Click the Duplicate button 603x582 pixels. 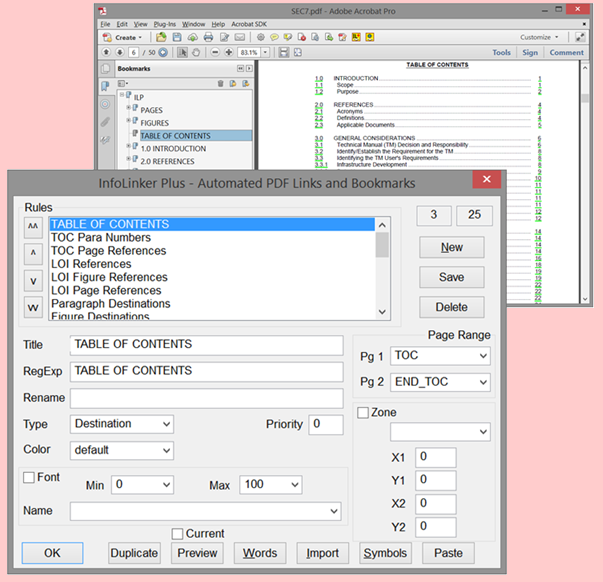(134, 553)
